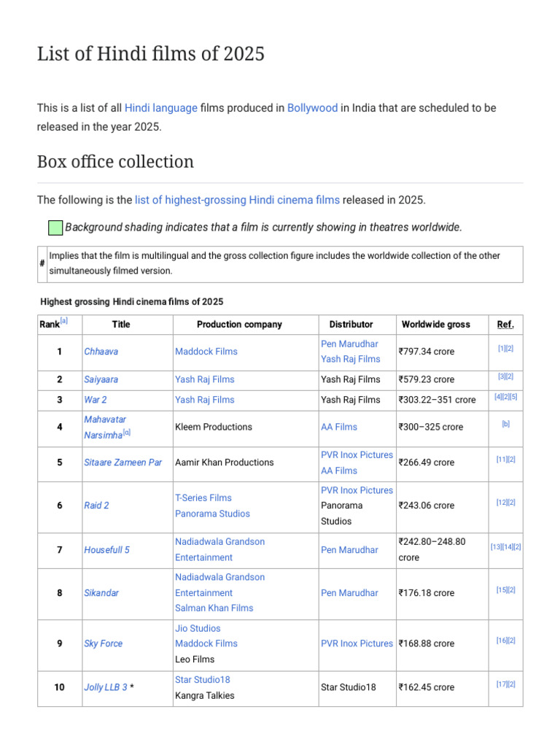This screenshot has width=560, height=747.
Task: Open the Salman Khan Films link
Action: (214, 608)
